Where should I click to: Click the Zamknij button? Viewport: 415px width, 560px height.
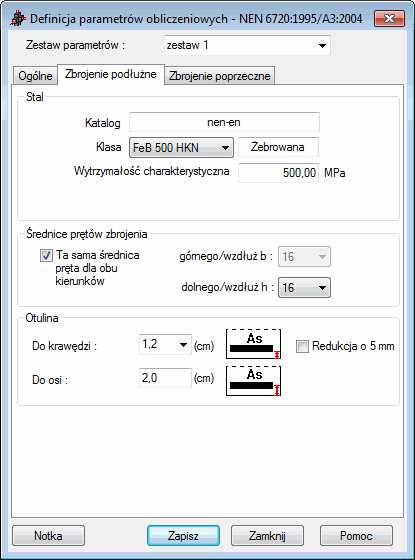[267, 536]
